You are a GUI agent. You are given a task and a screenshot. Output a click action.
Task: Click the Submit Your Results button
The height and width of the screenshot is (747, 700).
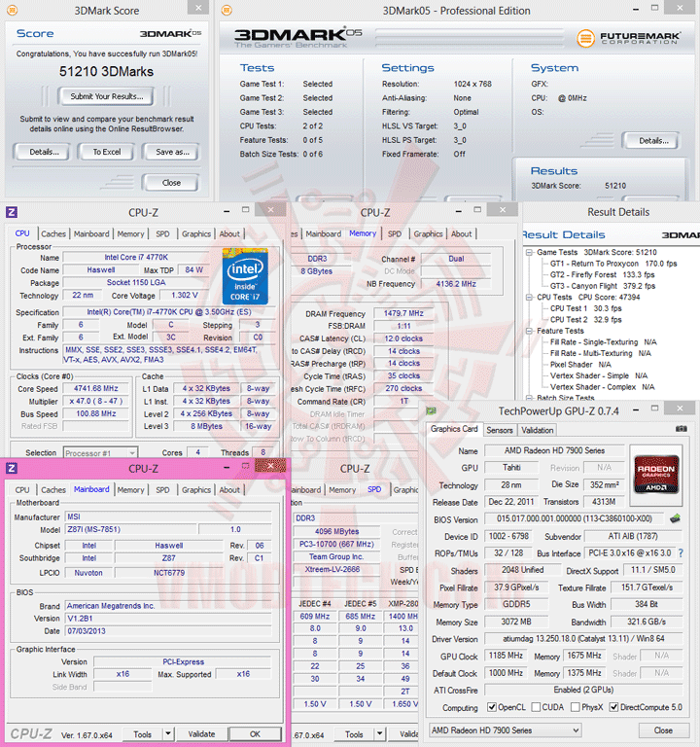coord(107,96)
